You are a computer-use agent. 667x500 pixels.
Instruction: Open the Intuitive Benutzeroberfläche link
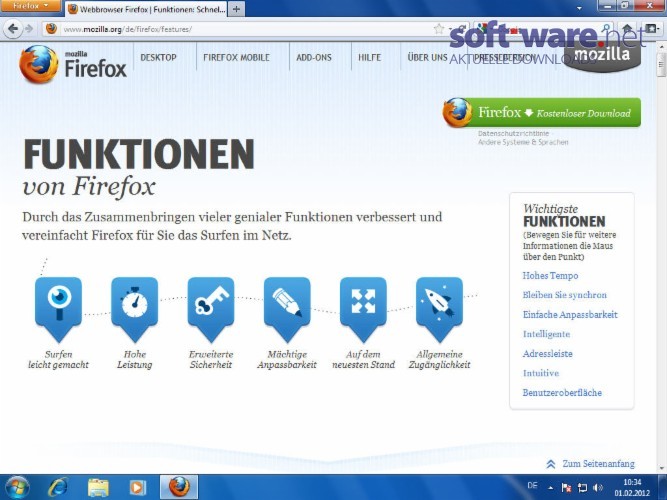562,383
